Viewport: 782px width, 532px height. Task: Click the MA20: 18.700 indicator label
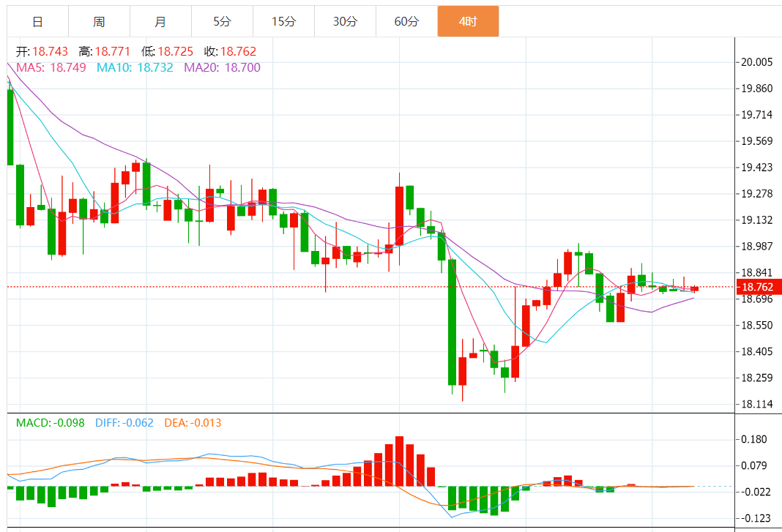click(222, 67)
